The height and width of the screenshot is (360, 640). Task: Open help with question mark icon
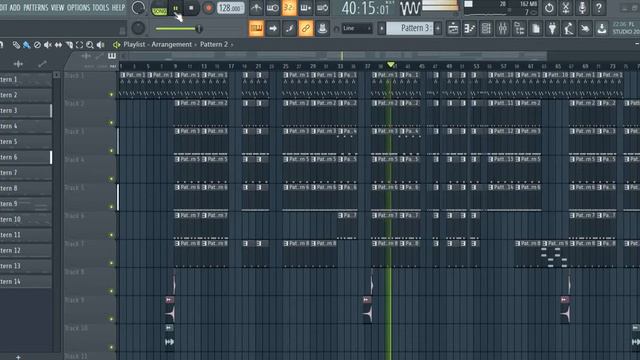pyautogui.click(x=599, y=8)
